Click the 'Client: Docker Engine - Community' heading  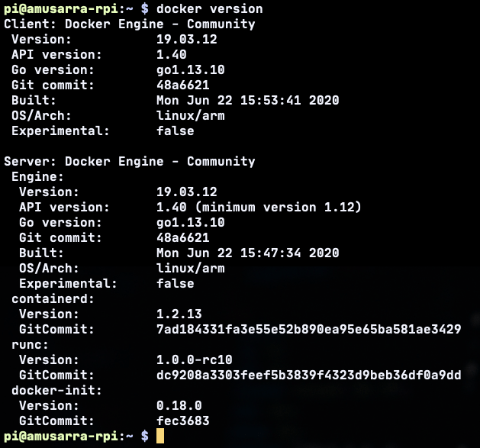coord(130,24)
